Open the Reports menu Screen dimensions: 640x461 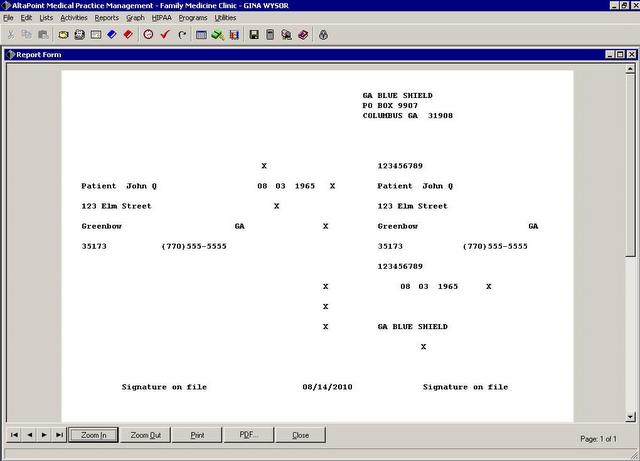(106, 18)
